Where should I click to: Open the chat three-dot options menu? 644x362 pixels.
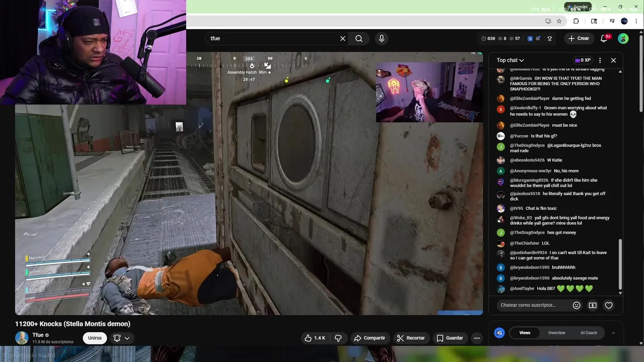[600, 60]
